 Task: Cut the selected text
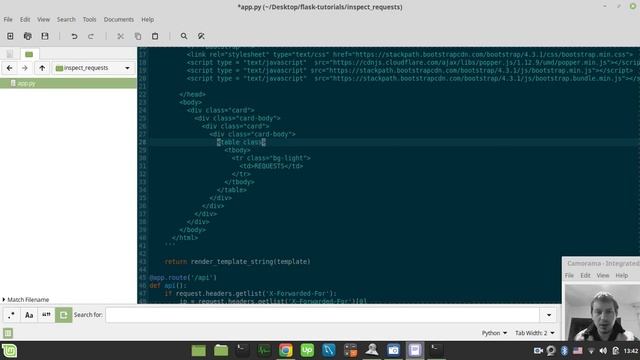coord(120,36)
